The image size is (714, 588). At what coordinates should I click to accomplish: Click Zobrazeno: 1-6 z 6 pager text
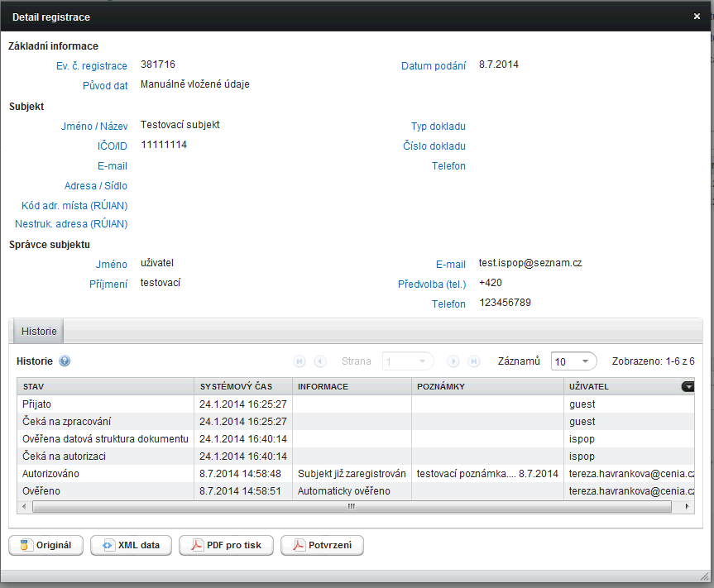tap(653, 361)
